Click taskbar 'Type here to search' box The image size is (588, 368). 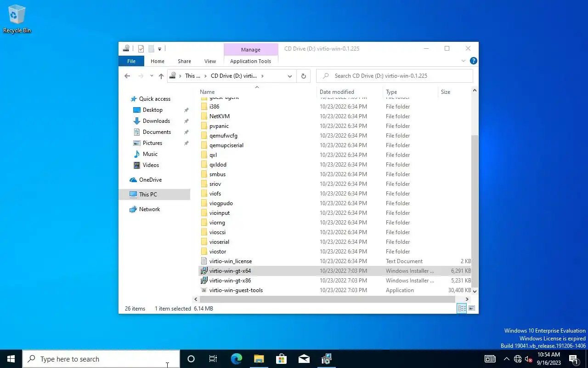pyautogui.click(x=101, y=359)
